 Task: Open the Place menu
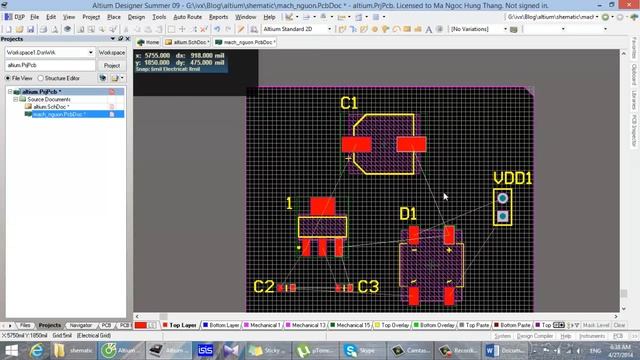pos(114,17)
